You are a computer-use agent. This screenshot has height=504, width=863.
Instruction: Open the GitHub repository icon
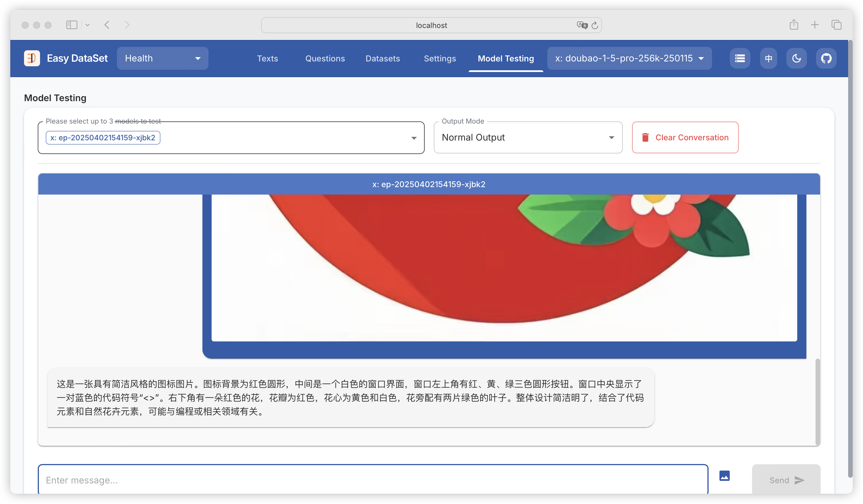(826, 58)
